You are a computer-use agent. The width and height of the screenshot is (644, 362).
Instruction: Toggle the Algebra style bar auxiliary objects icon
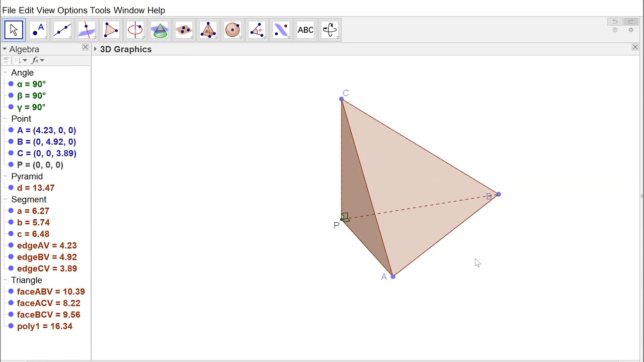tap(6, 60)
